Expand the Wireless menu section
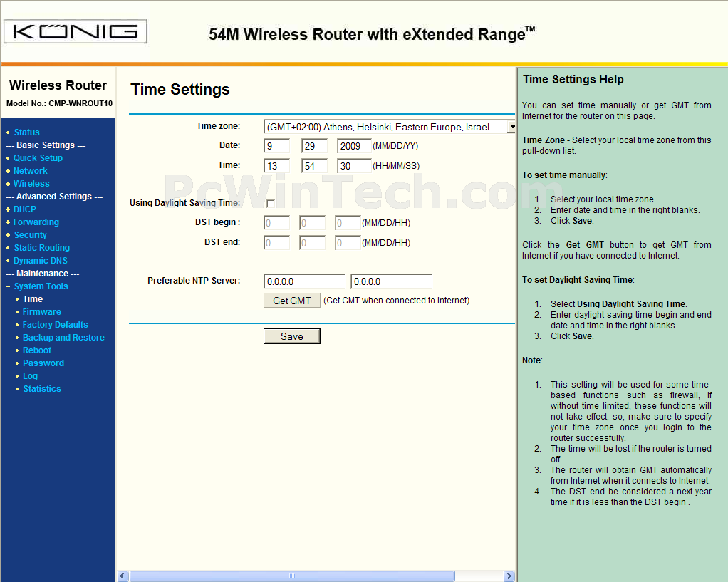The height and width of the screenshot is (582, 728). click(x=8, y=184)
